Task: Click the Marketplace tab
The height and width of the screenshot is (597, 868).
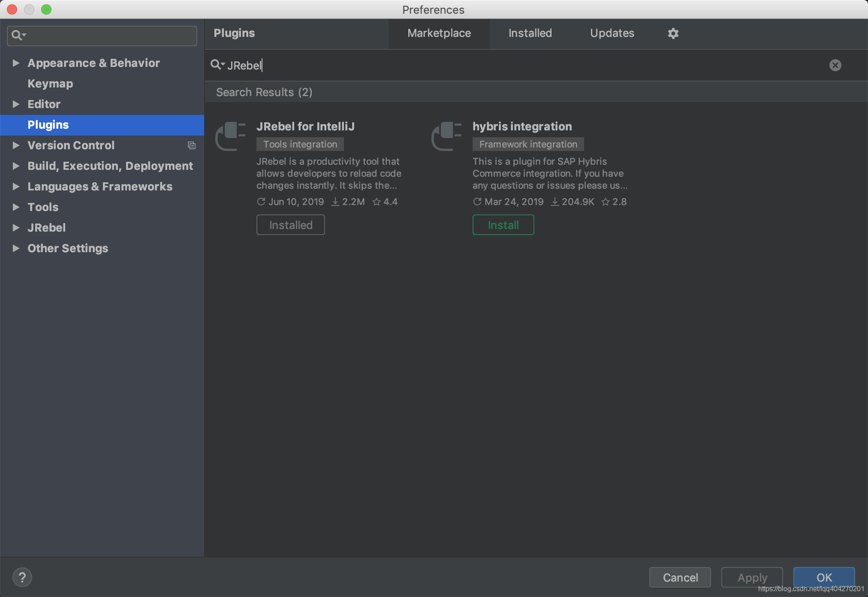Action: [439, 32]
